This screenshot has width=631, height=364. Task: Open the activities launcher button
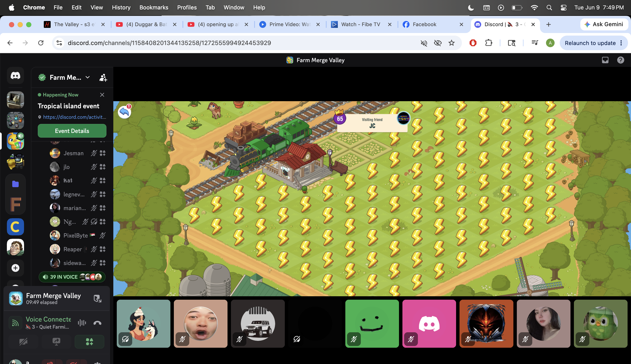(89, 341)
